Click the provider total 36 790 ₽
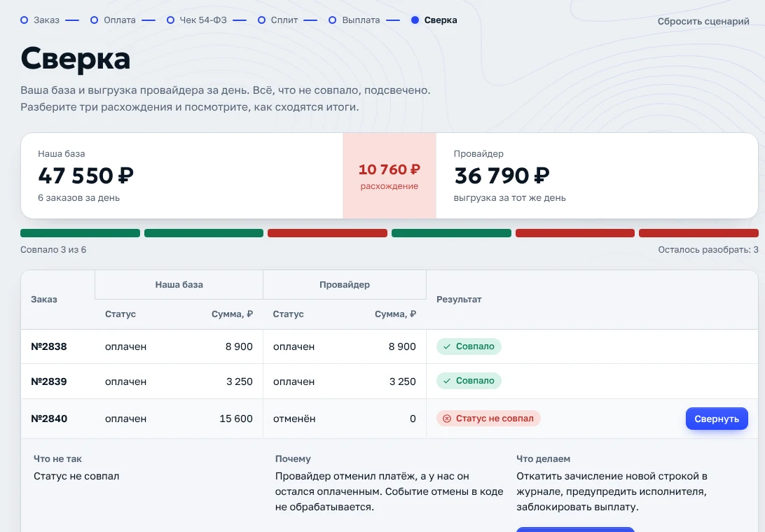The image size is (765, 532). 502,176
